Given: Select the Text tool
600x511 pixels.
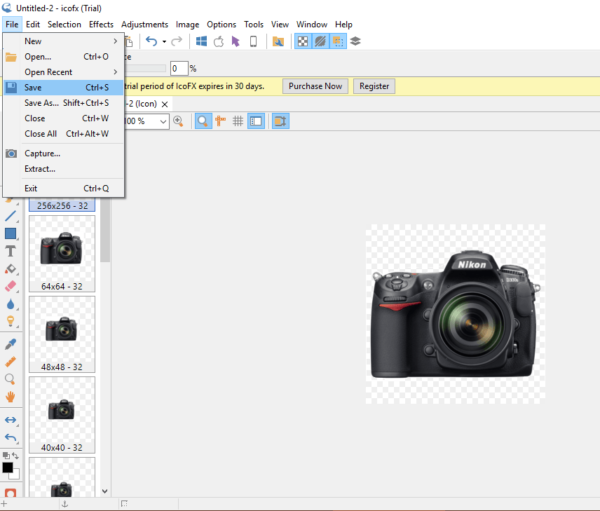Looking at the screenshot, I should (10, 251).
